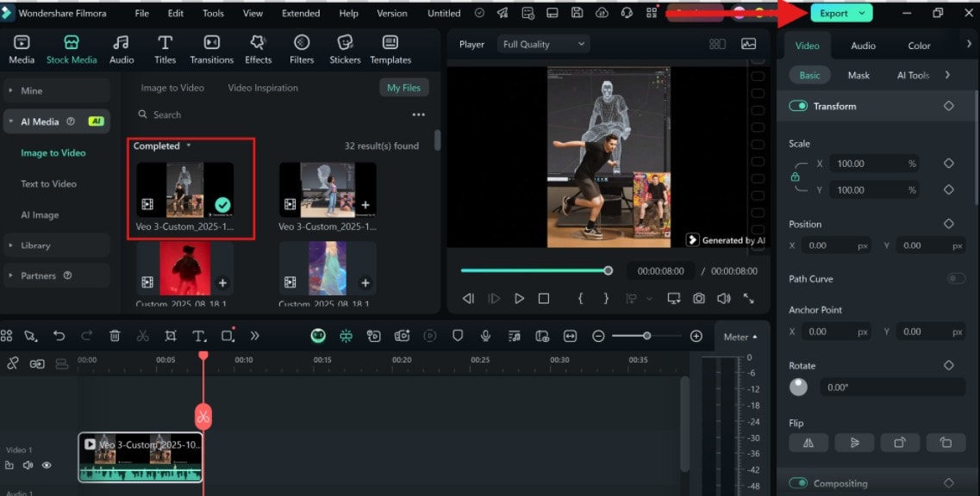980x496 pixels.
Task: Open the Templates panel icon
Action: pos(390,49)
